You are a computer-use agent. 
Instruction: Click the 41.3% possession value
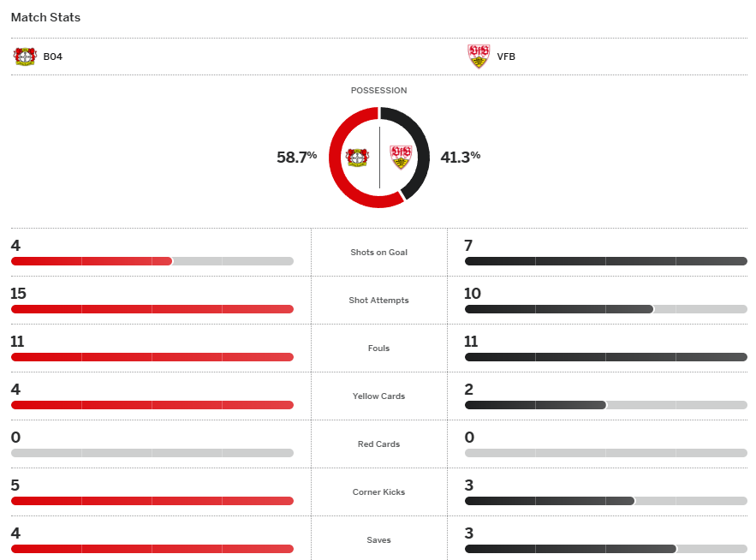[460, 157]
